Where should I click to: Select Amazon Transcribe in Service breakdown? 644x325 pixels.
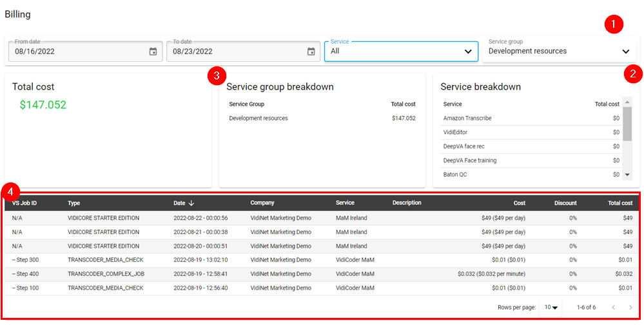(x=467, y=119)
